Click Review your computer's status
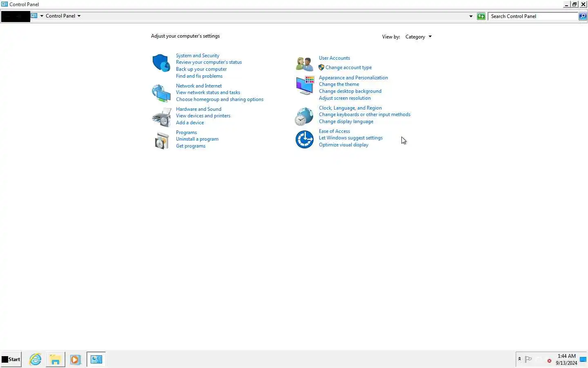The width and height of the screenshot is (588, 368). [209, 62]
